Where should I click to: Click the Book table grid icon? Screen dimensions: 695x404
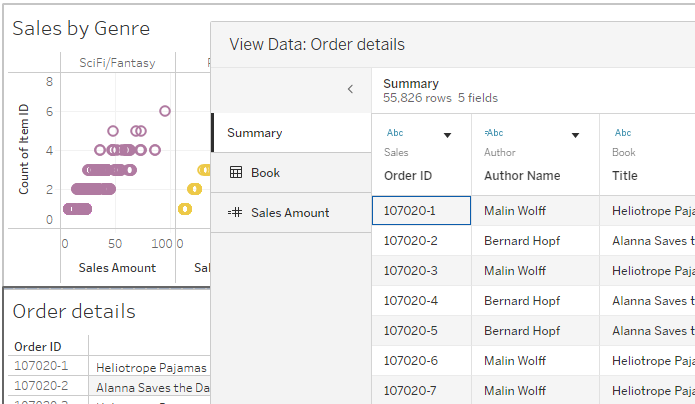coord(236,173)
